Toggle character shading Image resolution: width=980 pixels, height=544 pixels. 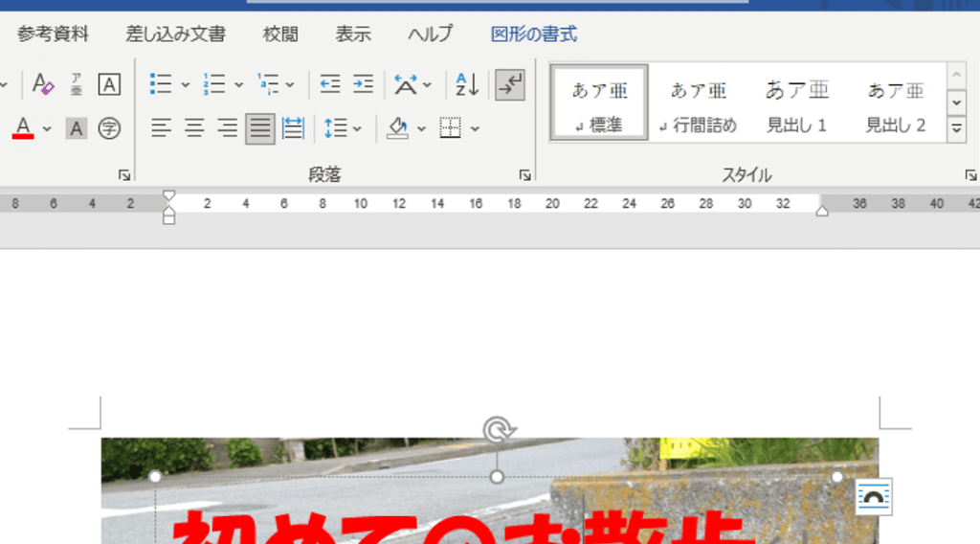[x=77, y=127]
